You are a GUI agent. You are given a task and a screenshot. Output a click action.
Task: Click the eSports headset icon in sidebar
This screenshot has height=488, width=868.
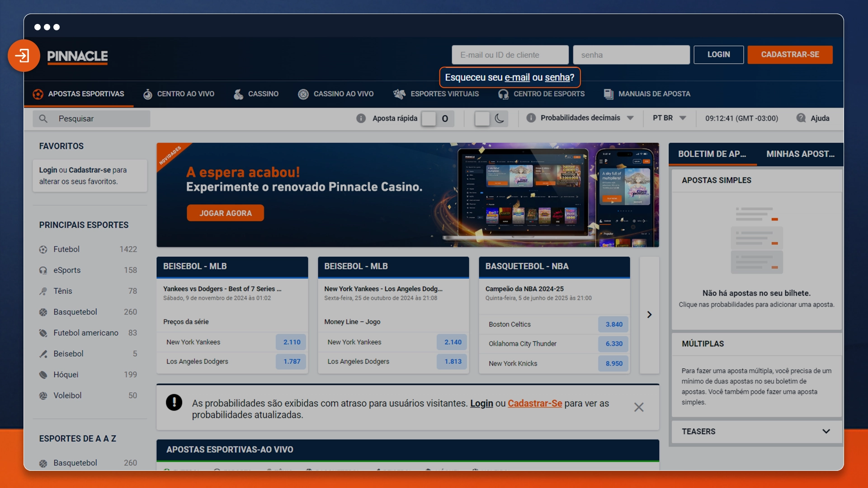pos(43,270)
